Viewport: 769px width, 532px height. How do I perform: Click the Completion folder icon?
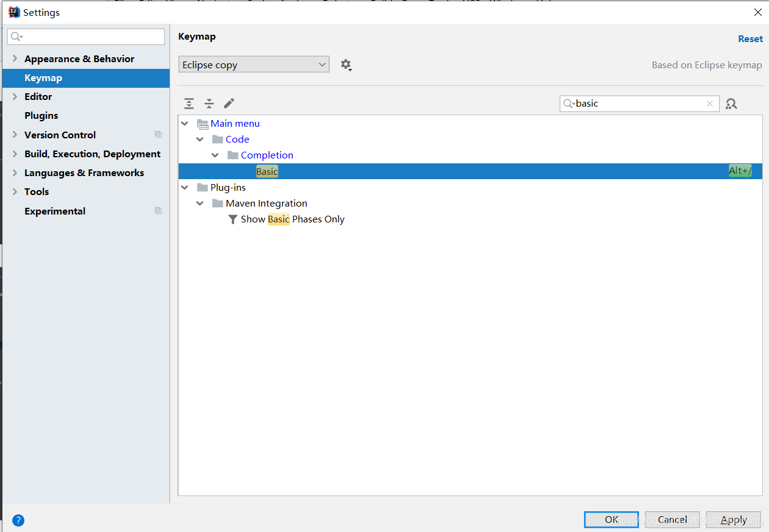pos(233,155)
